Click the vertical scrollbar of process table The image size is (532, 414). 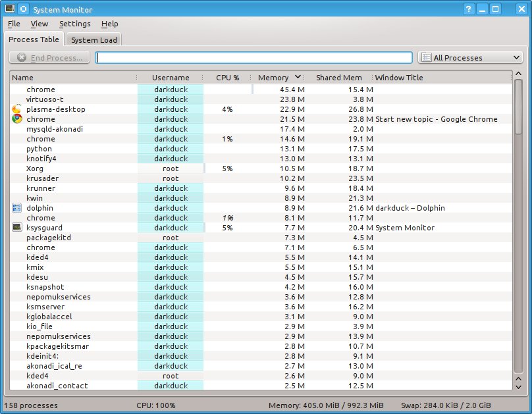518,263
